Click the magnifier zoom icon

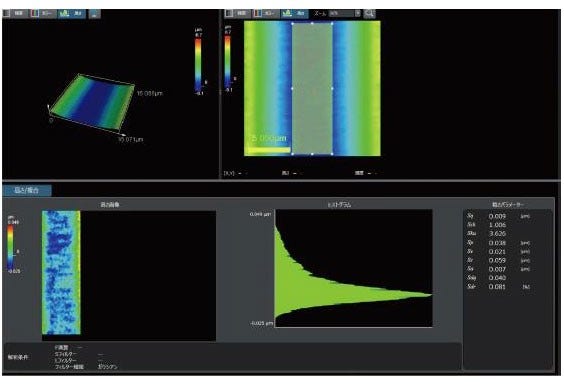[369, 14]
